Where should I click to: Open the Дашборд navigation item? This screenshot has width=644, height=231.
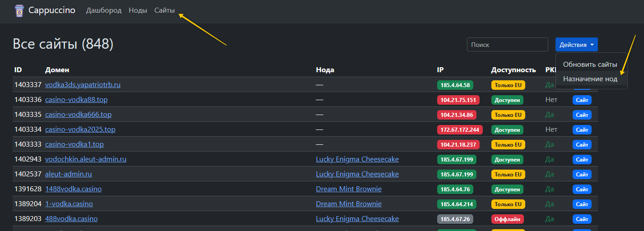point(104,10)
